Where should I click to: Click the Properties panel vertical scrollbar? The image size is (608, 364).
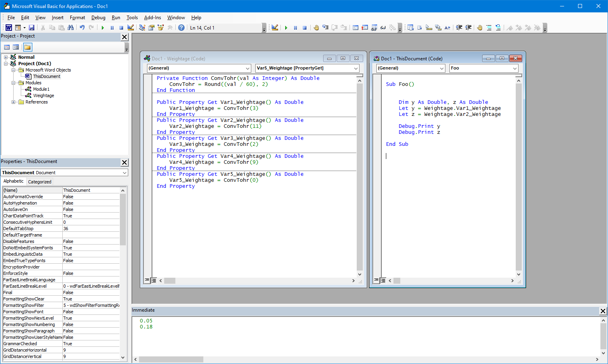point(123,273)
